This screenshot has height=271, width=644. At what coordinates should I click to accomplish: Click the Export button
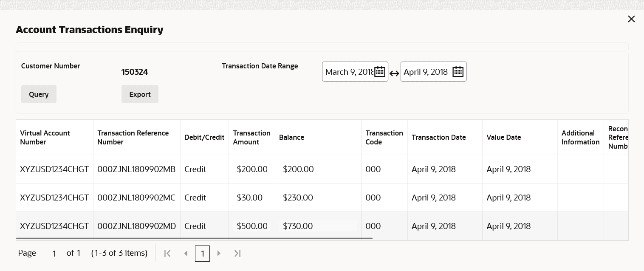140,94
